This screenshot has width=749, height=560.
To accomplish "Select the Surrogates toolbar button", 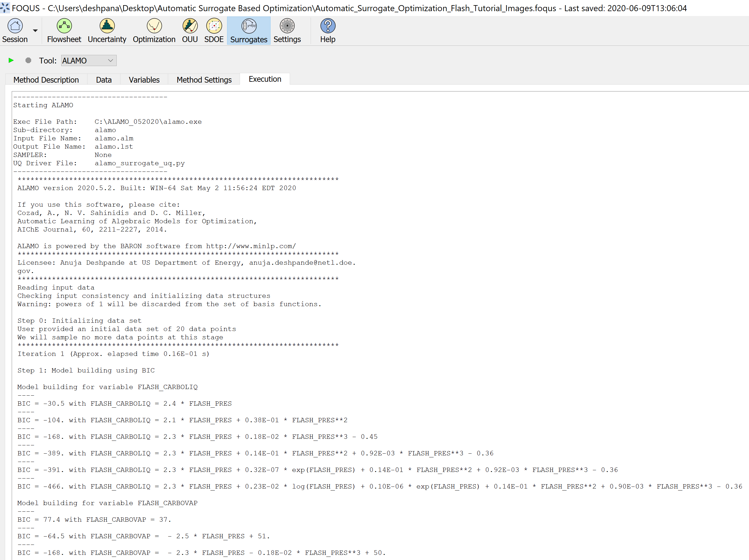I will [x=249, y=31].
